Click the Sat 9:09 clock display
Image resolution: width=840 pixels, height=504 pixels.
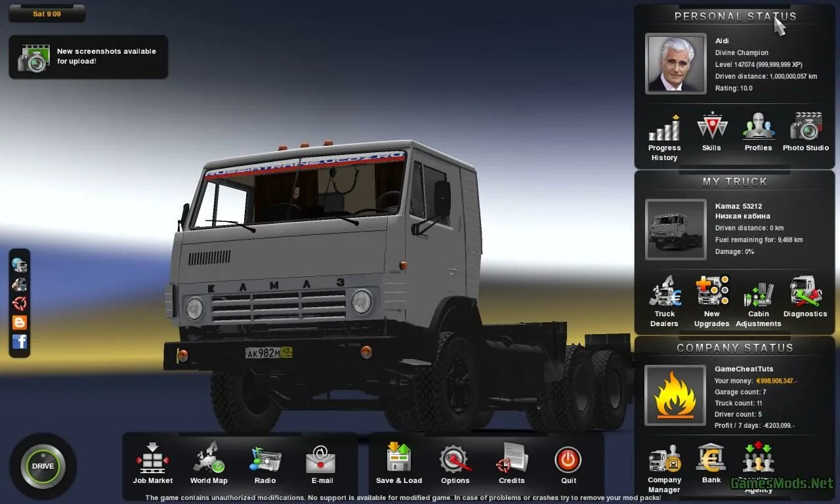pos(47,14)
